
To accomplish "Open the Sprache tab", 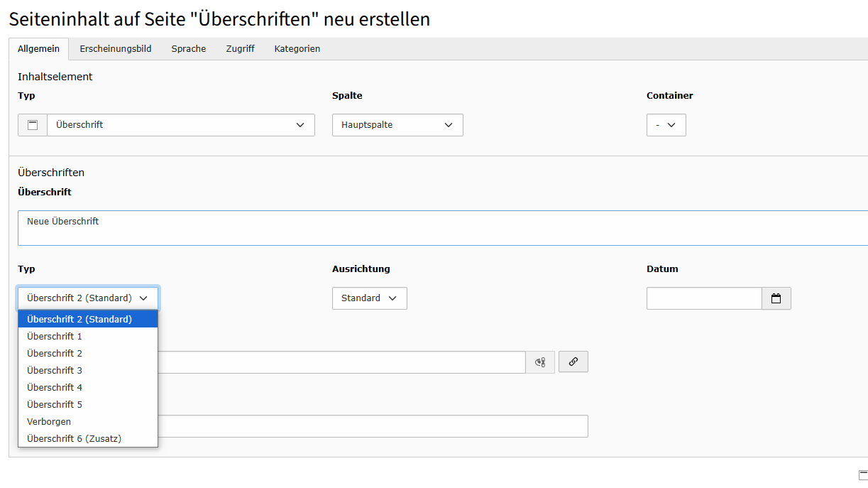I will pos(188,48).
